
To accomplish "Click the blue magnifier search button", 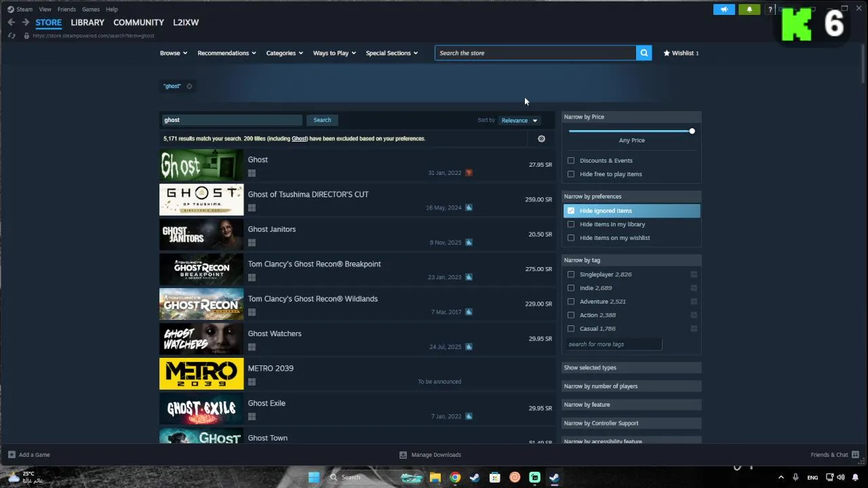I will (644, 53).
